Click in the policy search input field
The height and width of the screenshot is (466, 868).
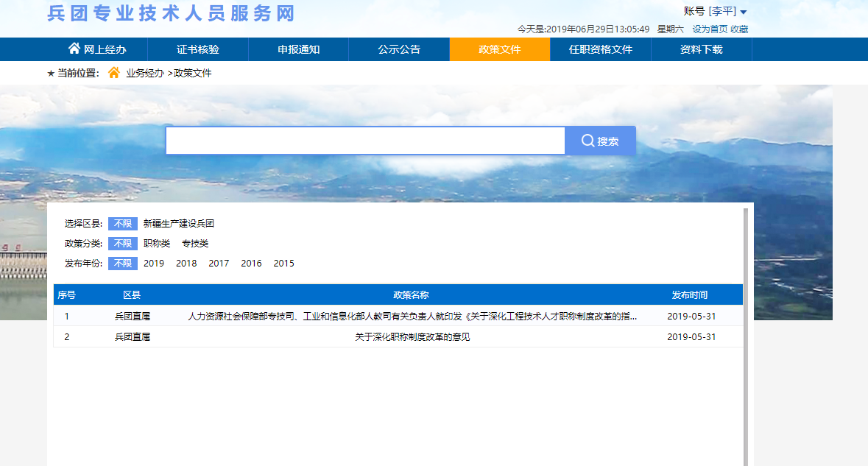[x=364, y=141]
